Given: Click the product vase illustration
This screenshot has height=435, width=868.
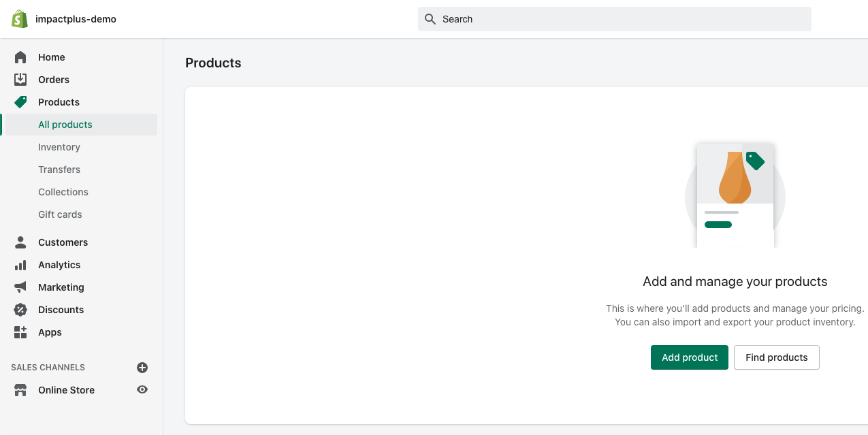Looking at the screenshot, I should point(735,194).
